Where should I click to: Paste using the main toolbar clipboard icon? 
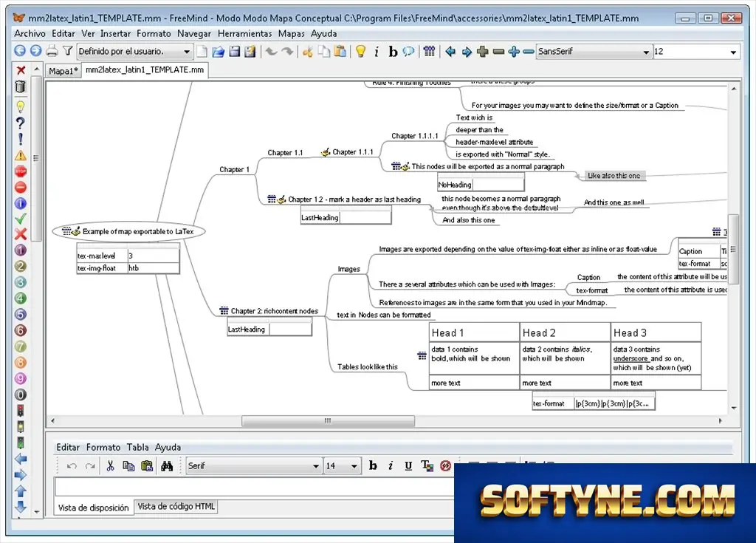(x=340, y=51)
